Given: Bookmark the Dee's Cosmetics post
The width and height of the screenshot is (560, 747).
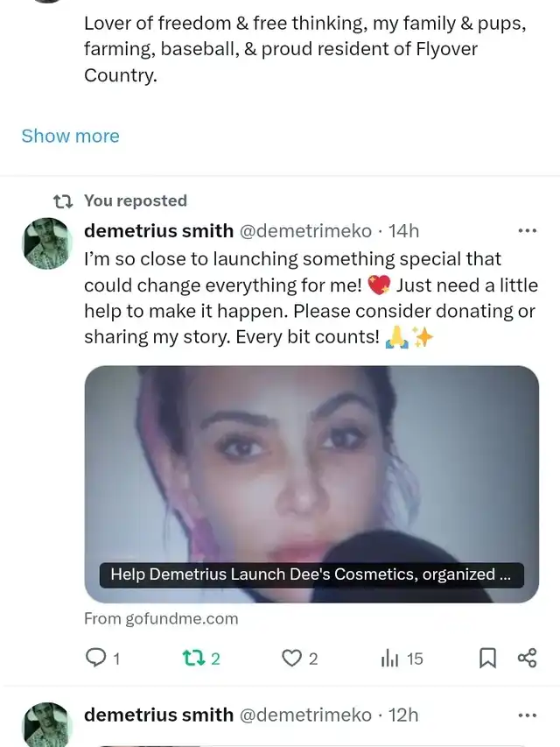Looking at the screenshot, I should point(488,659).
